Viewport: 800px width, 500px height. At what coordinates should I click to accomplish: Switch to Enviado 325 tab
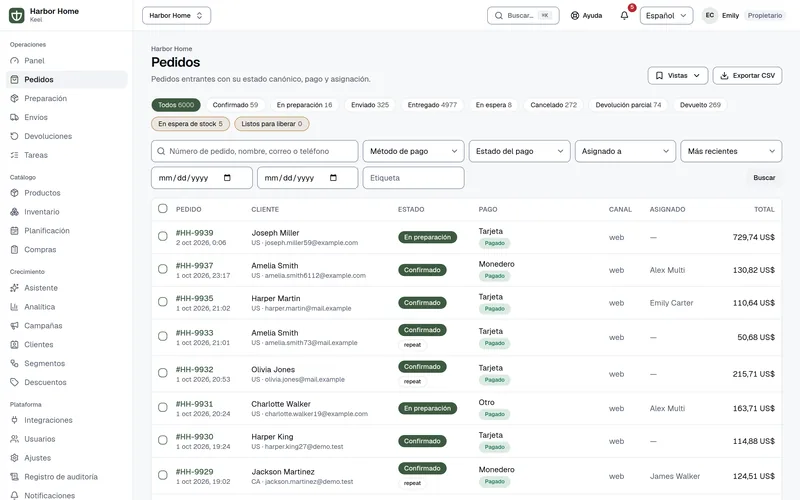pos(370,105)
